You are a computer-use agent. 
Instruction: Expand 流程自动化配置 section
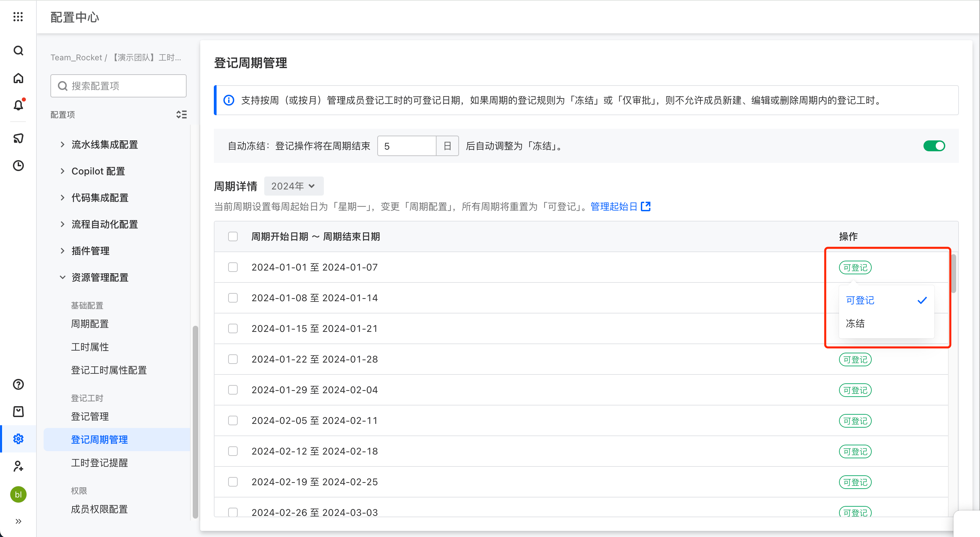click(x=62, y=224)
